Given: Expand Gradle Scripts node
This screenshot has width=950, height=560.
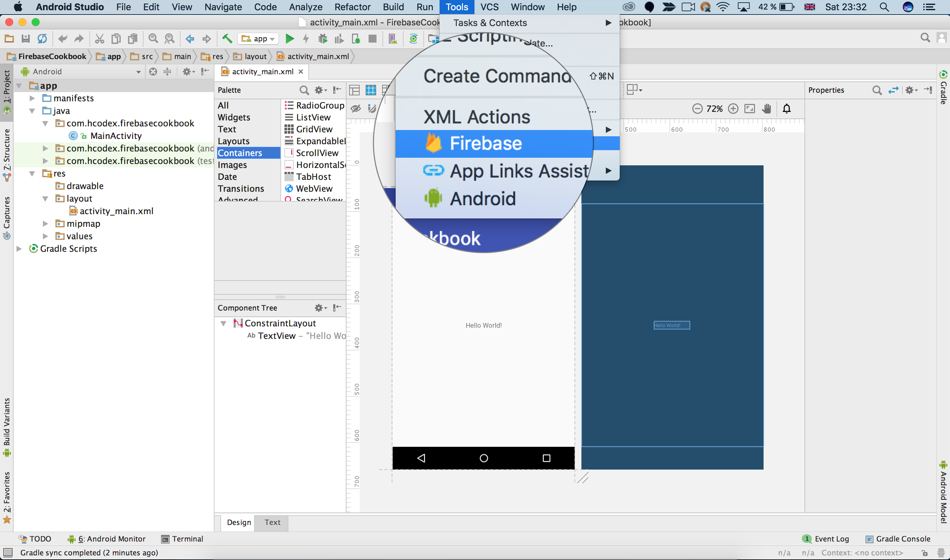Looking at the screenshot, I should click(19, 249).
